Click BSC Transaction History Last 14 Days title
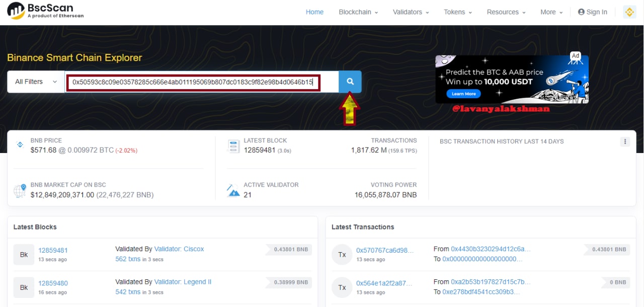 point(502,141)
